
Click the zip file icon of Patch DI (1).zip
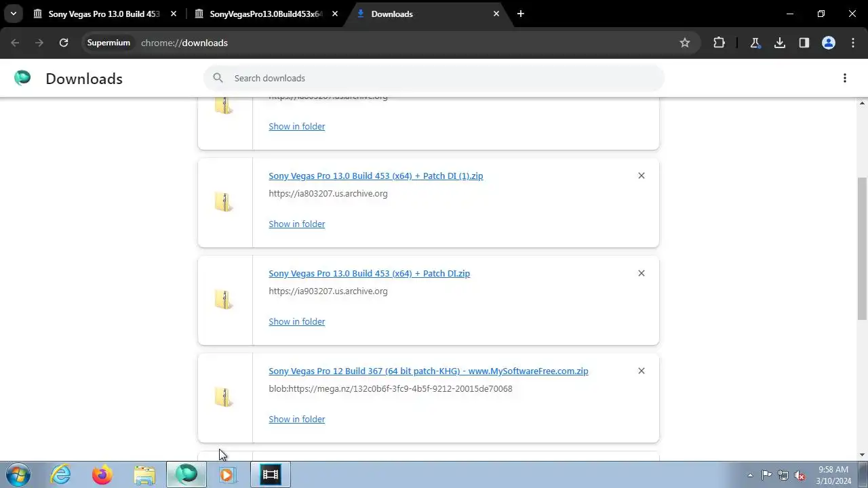coord(224,202)
